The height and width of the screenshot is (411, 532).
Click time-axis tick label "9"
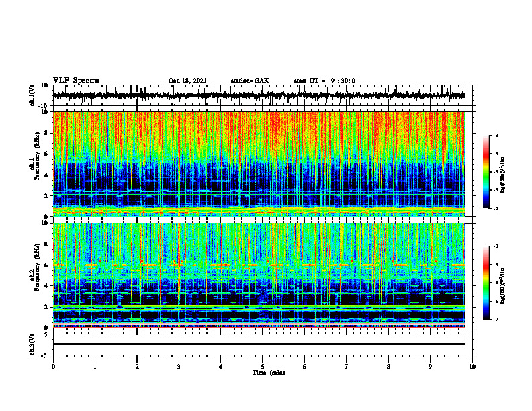point(430,367)
